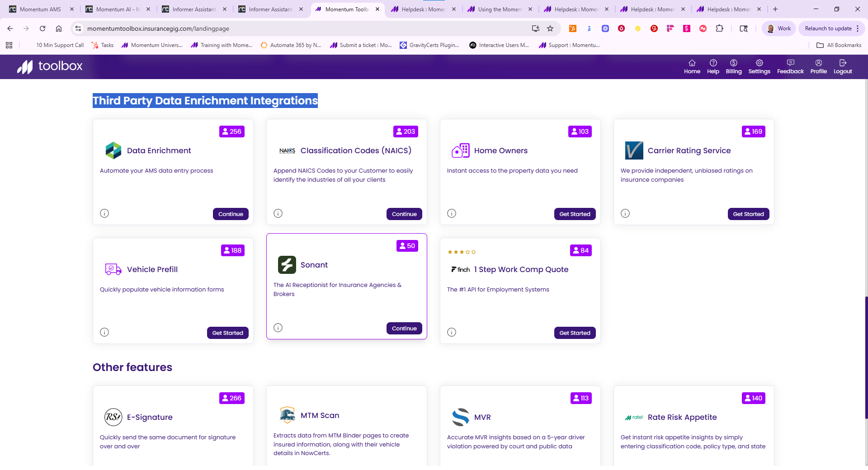Open Settings gear in toolbox header
The width and height of the screenshot is (868, 470).
759,66
